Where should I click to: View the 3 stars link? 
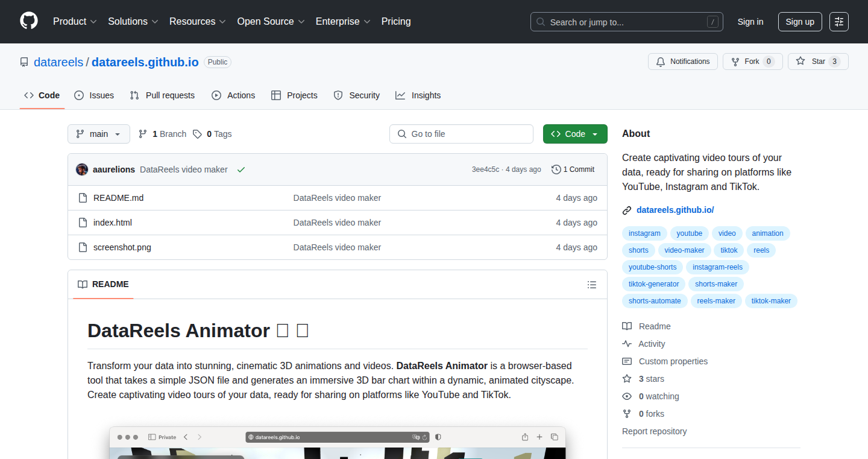[643, 379]
